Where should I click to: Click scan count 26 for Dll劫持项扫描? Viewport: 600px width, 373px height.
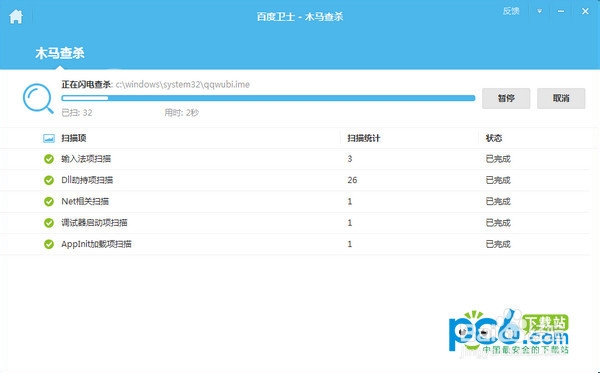(x=352, y=180)
